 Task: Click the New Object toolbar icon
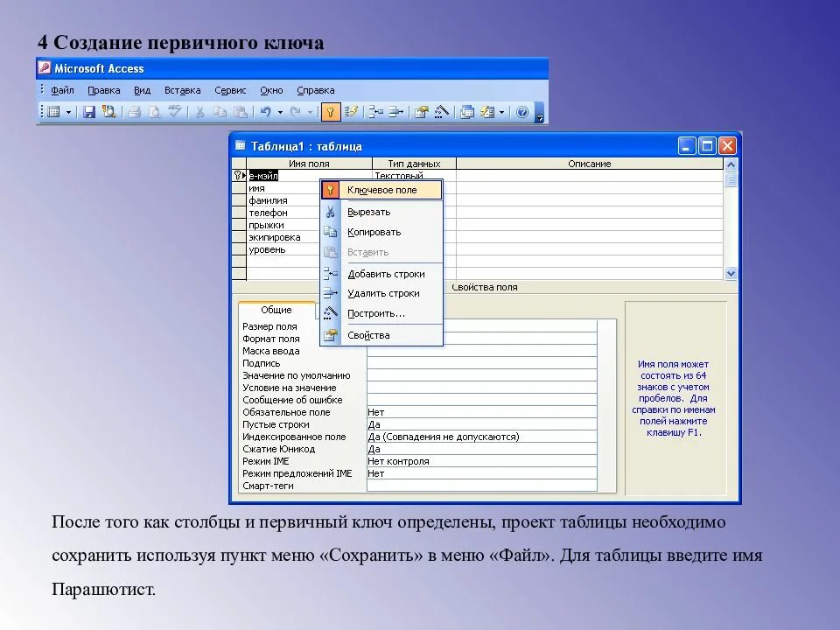point(487,112)
